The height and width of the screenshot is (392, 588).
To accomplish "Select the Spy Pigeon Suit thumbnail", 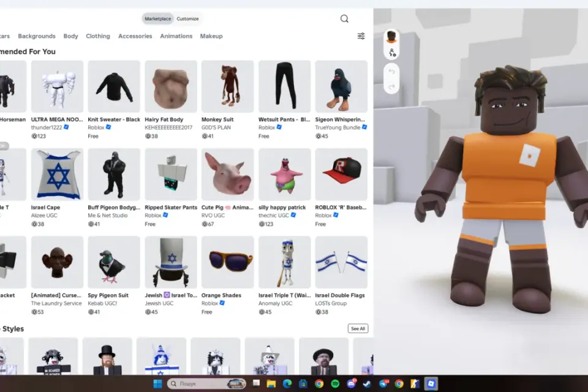I will click(114, 262).
